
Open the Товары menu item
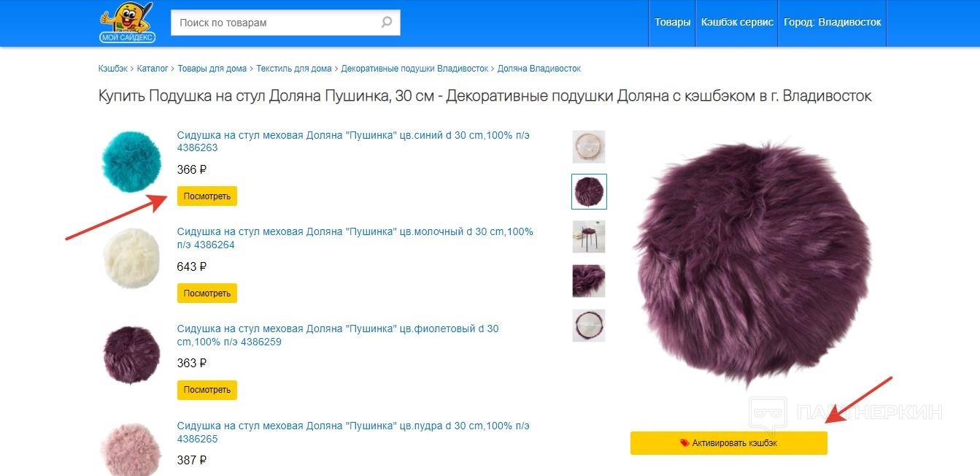pos(672,23)
